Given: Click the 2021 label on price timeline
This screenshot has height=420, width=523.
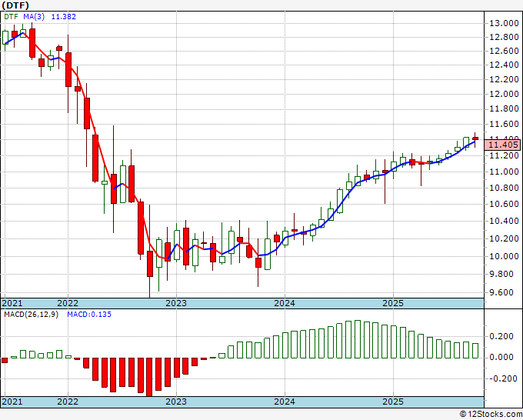Looking at the screenshot, I should 12,303.
